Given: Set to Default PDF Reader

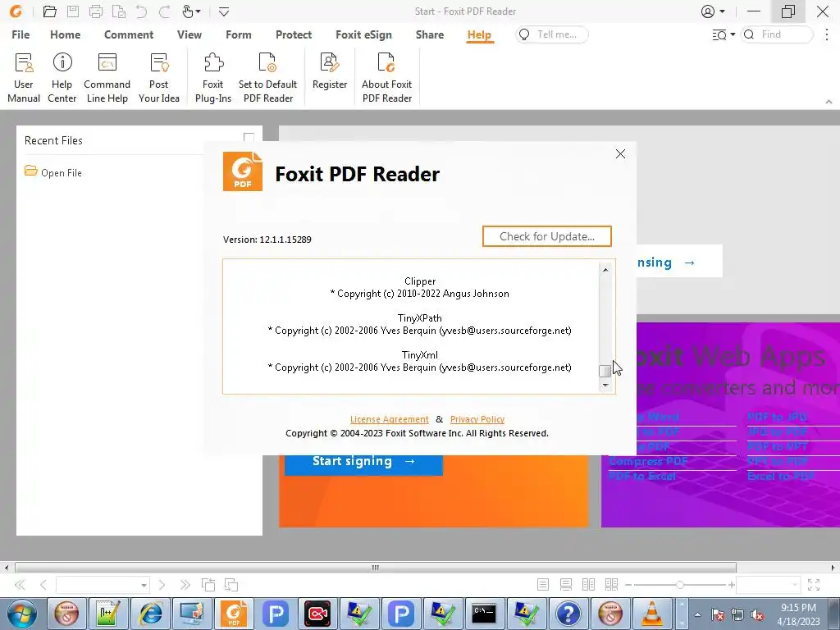Looking at the screenshot, I should 268,78.
